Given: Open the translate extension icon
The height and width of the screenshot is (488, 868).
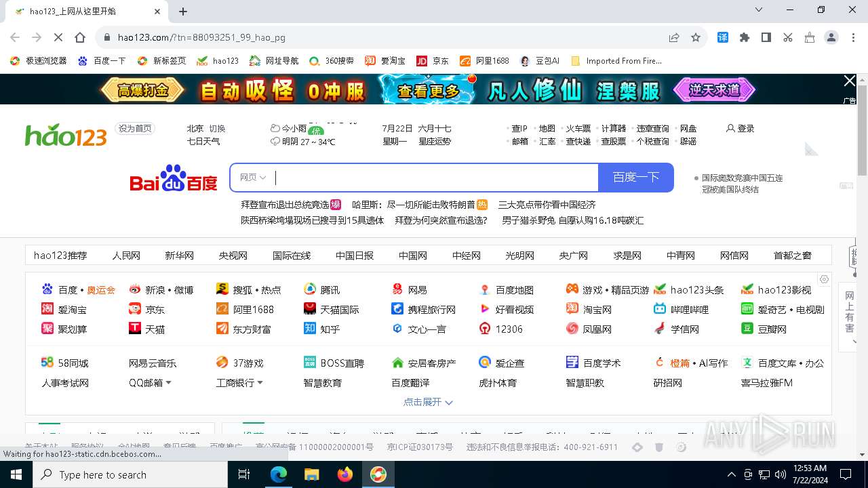Looking at the screenshot, I should (x=723, y=38).
